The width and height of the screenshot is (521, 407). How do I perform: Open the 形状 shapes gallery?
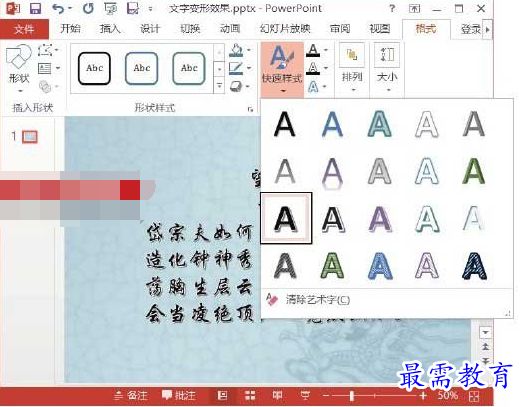pos(19,69)
